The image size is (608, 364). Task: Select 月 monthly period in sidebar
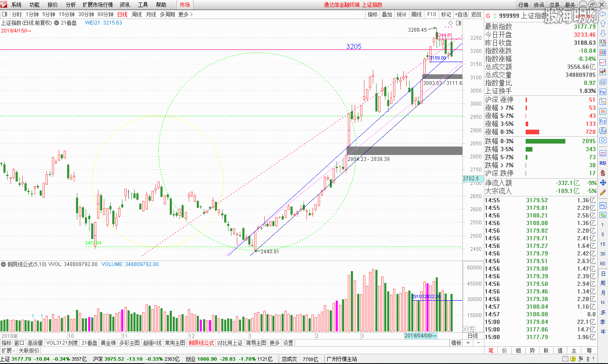click(x=603, y=293)
